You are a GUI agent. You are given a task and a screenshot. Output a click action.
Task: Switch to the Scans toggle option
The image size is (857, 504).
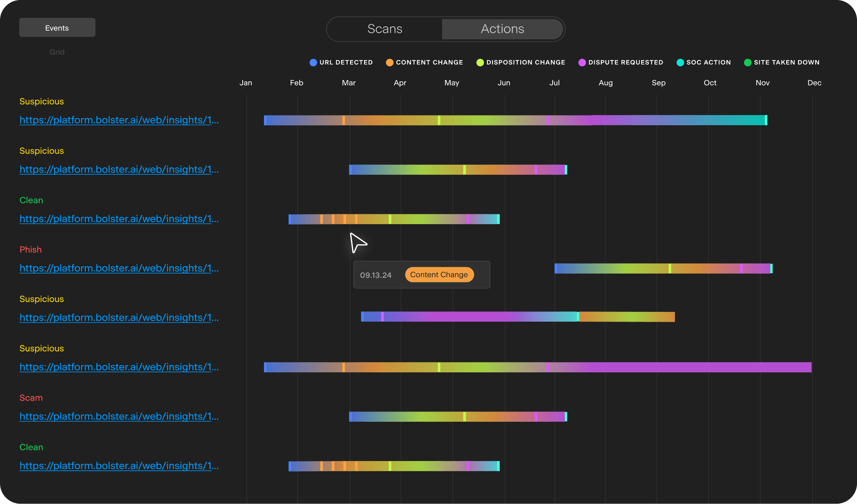[385, 29]
